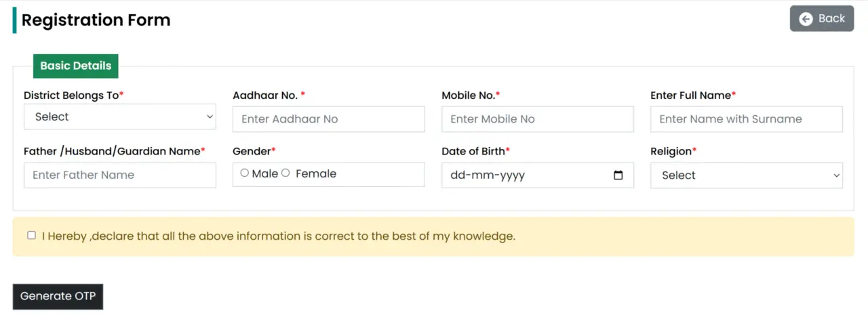Select the Male radio option
This screenshot has width=868, height=315.
pos(245,173)
